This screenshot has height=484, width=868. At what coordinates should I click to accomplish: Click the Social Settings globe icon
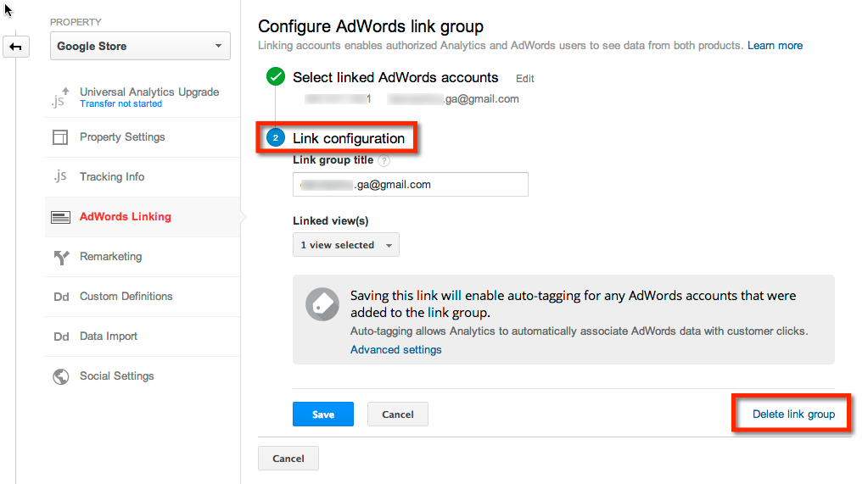61,376
